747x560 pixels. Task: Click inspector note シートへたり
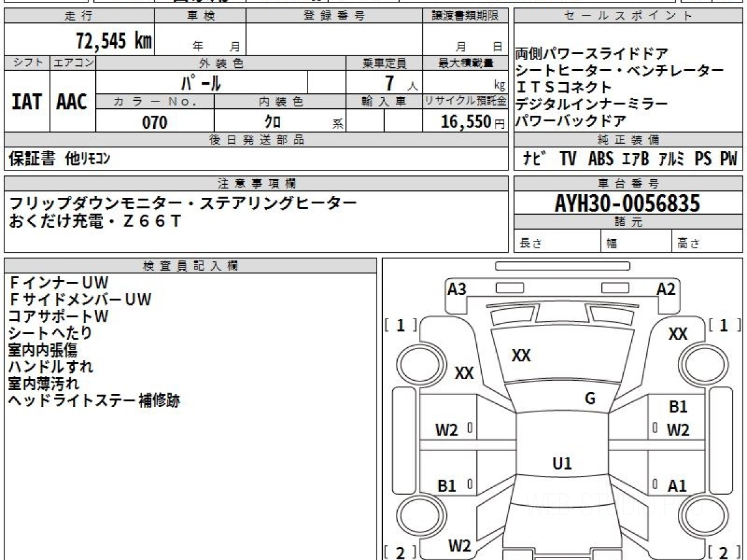pyautogui.click(x=50, y=333)
